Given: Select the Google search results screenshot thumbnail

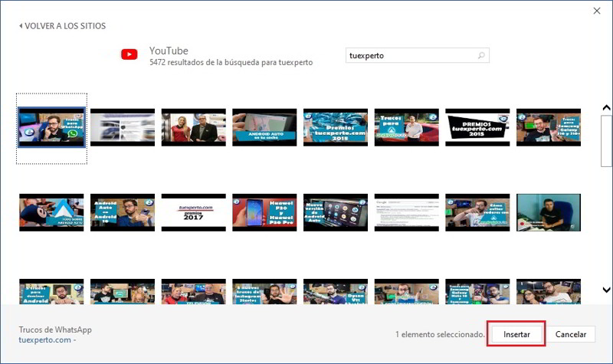Looking at the screenshot, I should 406,212.
